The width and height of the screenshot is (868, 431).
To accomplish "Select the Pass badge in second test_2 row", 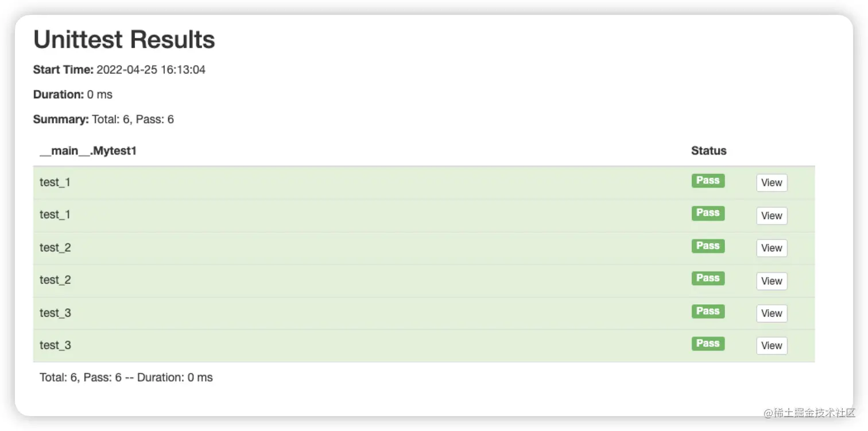I will click(708, 278).
